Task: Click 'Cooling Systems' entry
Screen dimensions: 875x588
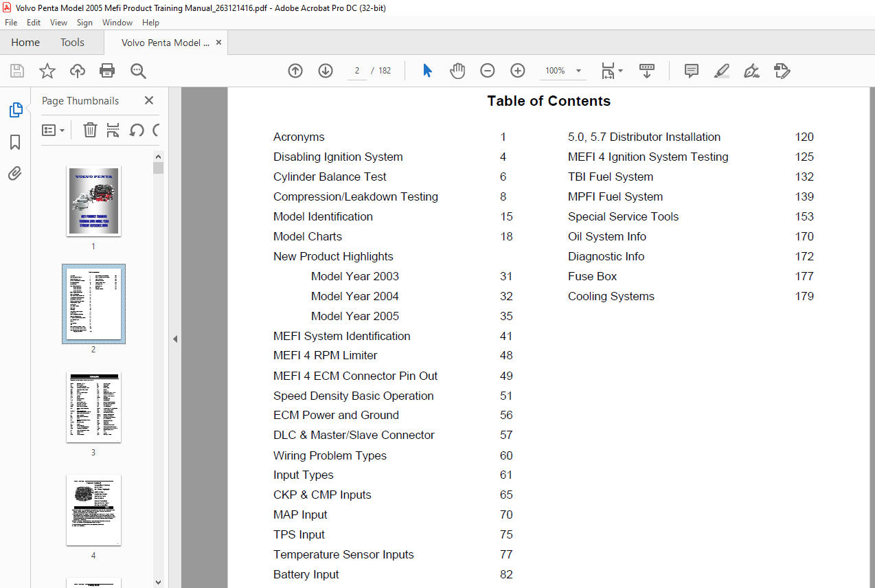Action: tap(611, 296)
